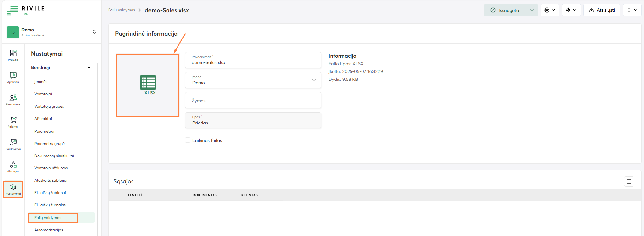Open the lightning quick actions menu
Viewport: 644px width, 236px height.
coord(571,10)
